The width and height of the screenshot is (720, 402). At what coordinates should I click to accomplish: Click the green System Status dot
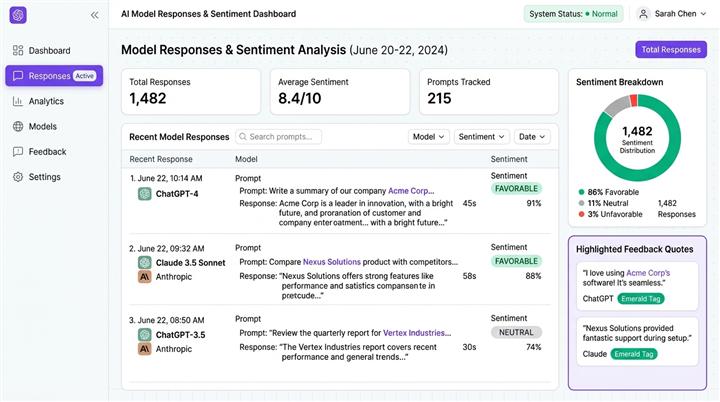(587, 14)
